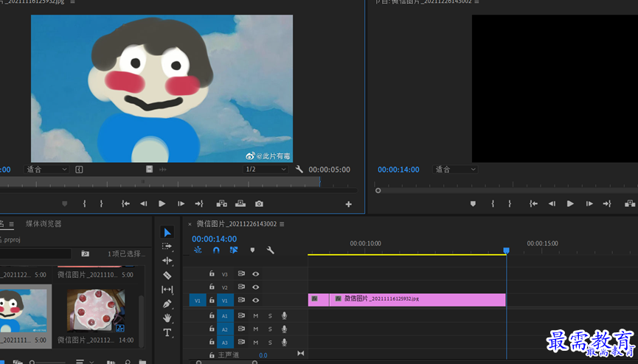Viewport: 638px width, 364px height.
Task: Step forward one frame in Source monitor
Action: coord(181,204)
